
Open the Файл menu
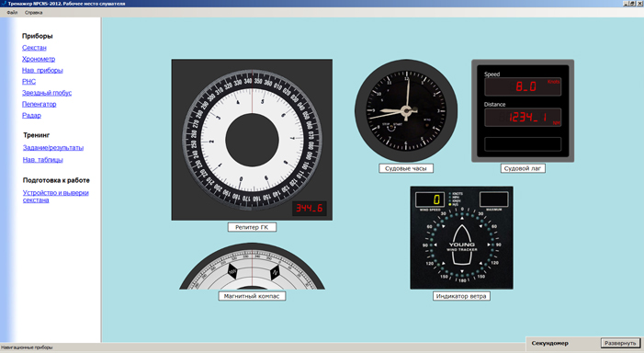pyautogui.click(x=12, y=12)
